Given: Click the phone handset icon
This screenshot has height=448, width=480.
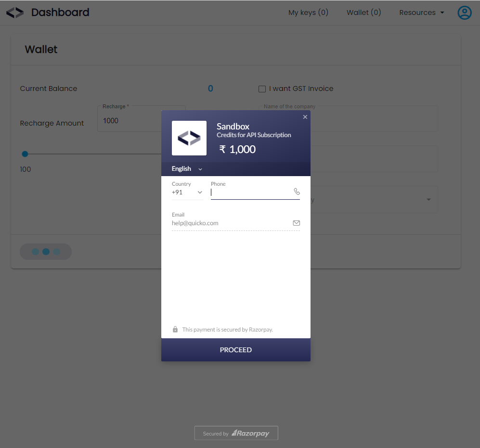Looking at the screenshot, I should point(297,192).
